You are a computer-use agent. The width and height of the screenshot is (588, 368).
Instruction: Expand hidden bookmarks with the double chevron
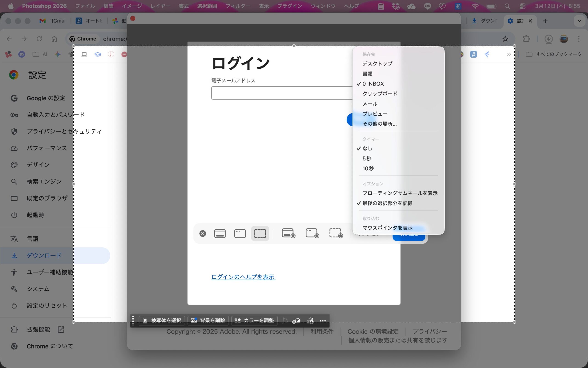(509, 54)
